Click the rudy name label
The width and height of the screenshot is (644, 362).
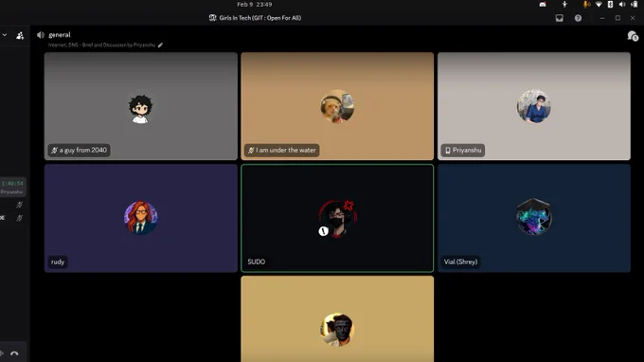pos(58,262)
